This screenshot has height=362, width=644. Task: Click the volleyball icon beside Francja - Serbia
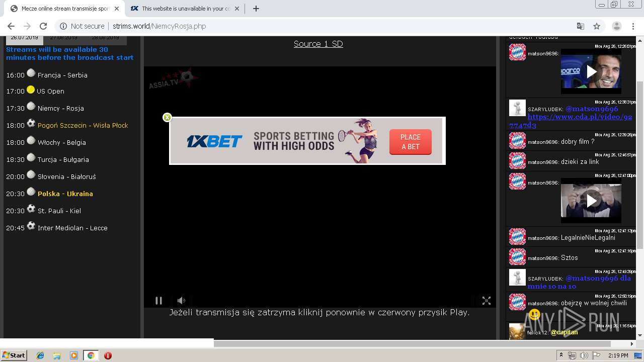31,73
